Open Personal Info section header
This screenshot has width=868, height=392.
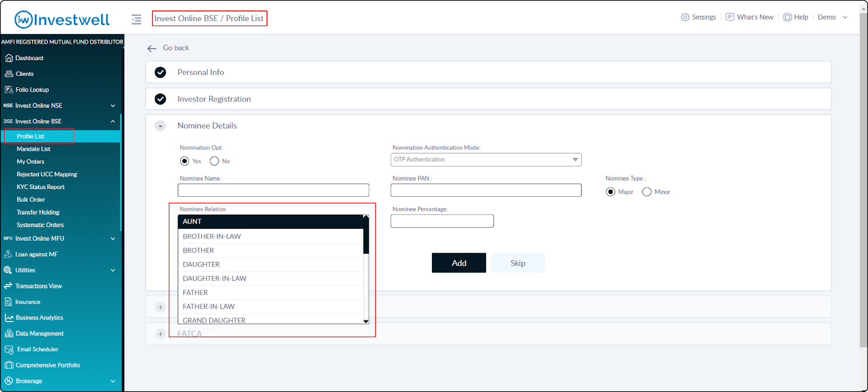488,72
